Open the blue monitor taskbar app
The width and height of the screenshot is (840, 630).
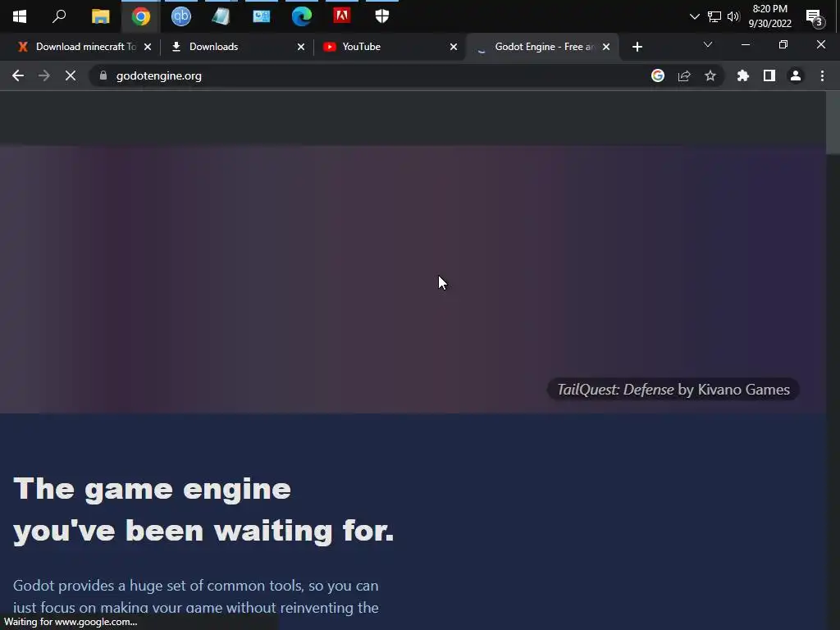(262, 16)
